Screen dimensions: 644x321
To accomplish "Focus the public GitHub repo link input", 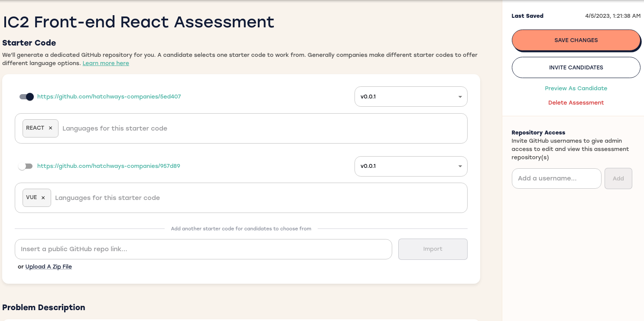I will point(203,249).
